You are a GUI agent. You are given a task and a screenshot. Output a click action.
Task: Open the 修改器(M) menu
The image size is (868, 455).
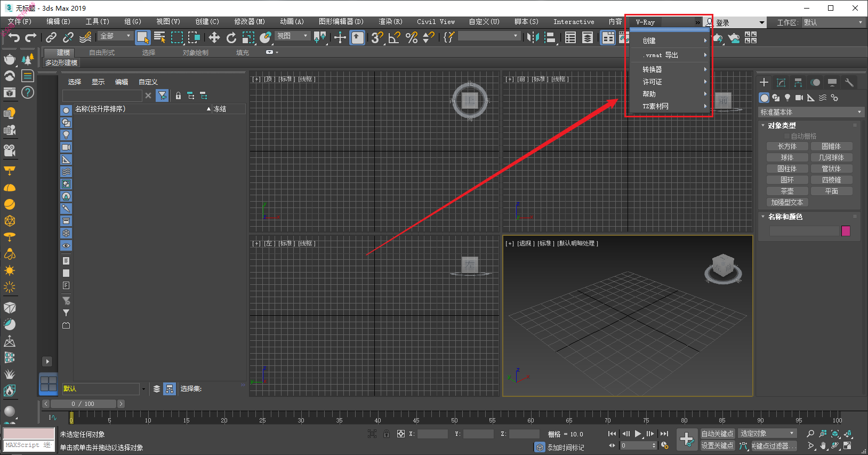250,22
